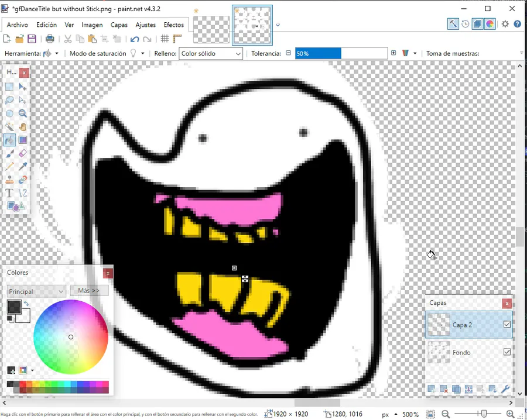Swap primary and secondary colors
527x420 pixels.
coord(26,304)
